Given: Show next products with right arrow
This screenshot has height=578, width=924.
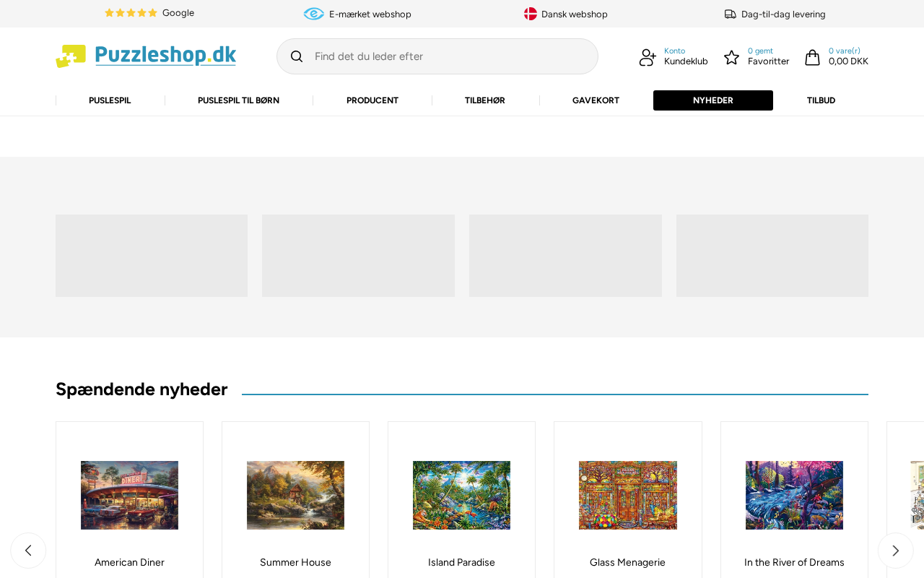Looking at the screenshot, I should (x=896, y=551).
